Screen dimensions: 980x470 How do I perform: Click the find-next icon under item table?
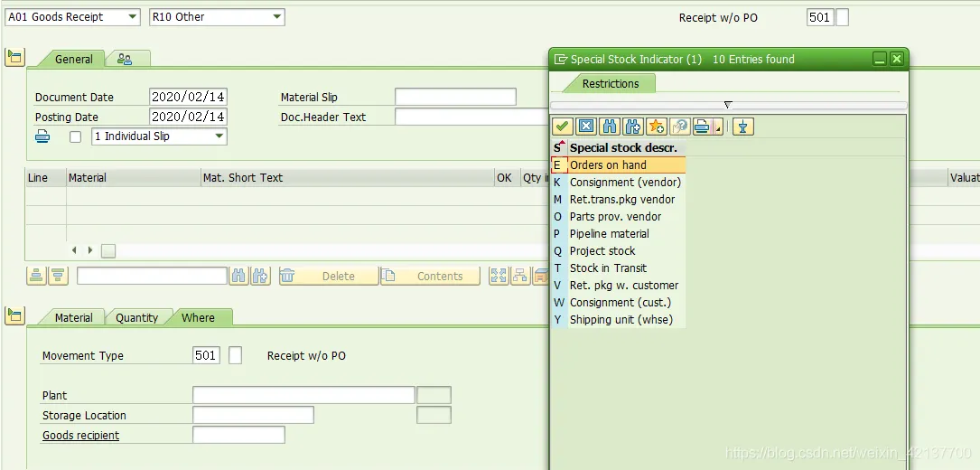pyautogui.click(x=260, y=276)
